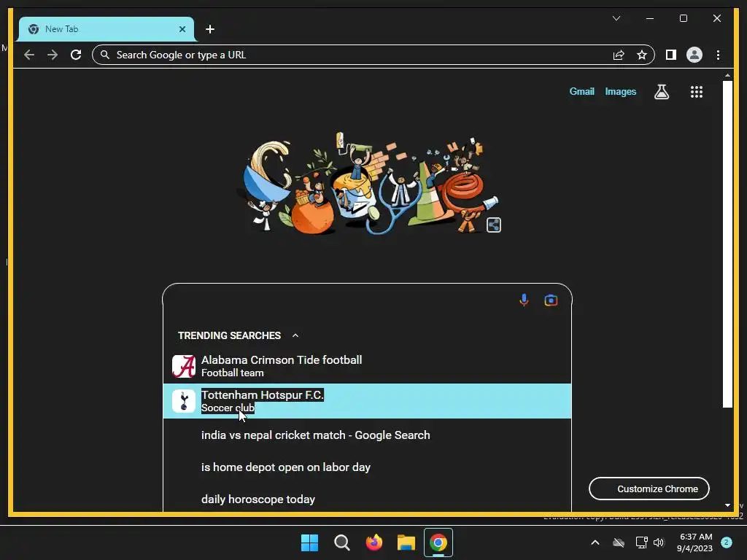The height and width of the screenshot is (560, 747).
Task: Search by image with Google Lens
Action: [x=551, y=300]
